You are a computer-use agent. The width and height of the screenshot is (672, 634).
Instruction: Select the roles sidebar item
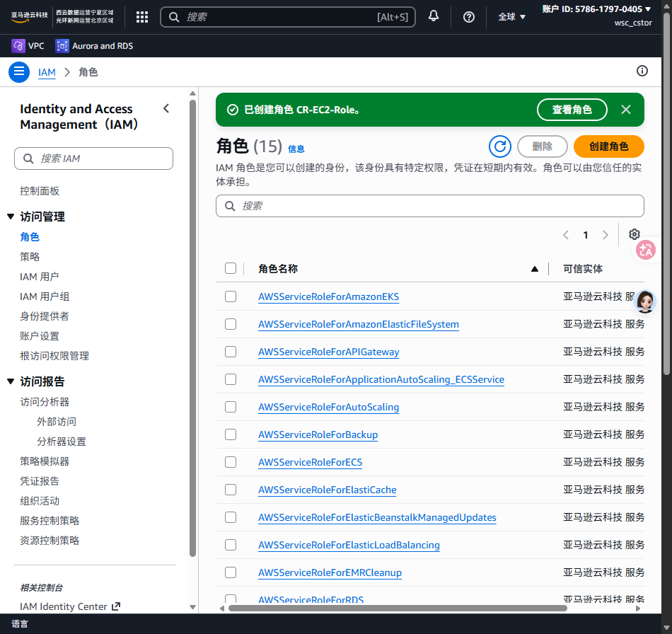click(x=30, y=236)
